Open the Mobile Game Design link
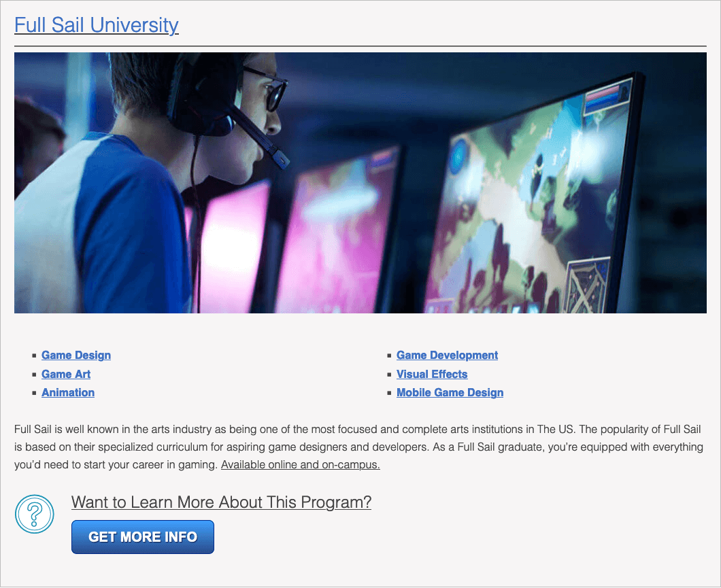Image resolution: width=721 pixels, height=588 pixels. (x=450, y=392)
